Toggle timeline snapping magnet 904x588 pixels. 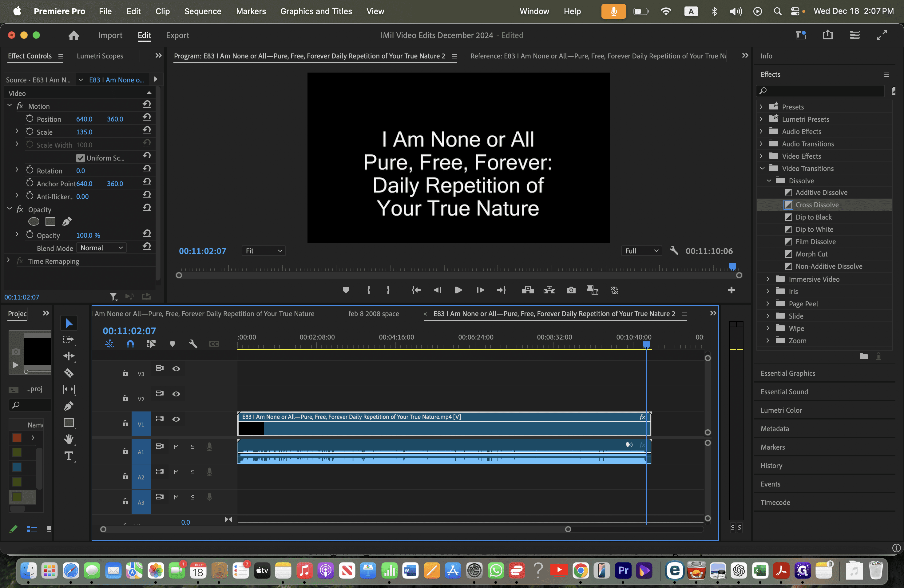point(130,344)
